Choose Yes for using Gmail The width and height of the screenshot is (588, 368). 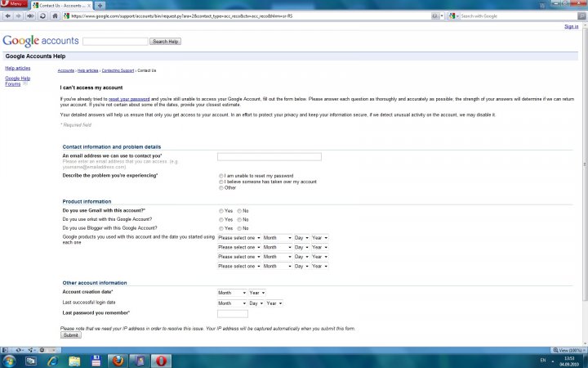click(x=220, y=211)
